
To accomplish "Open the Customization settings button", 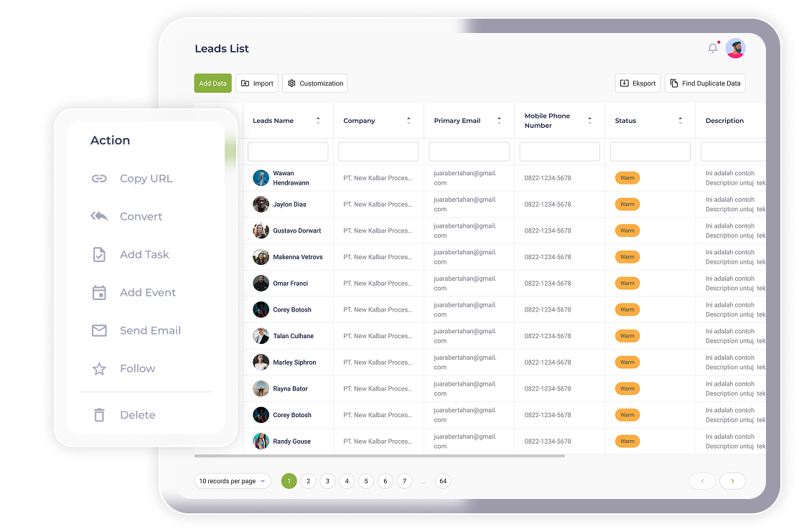I will tap(315, 83).
